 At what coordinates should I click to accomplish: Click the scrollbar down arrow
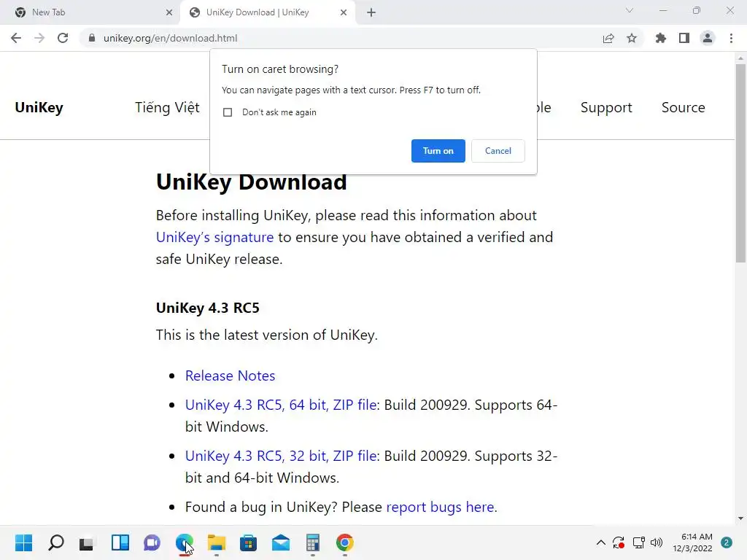tap(740, 518)
